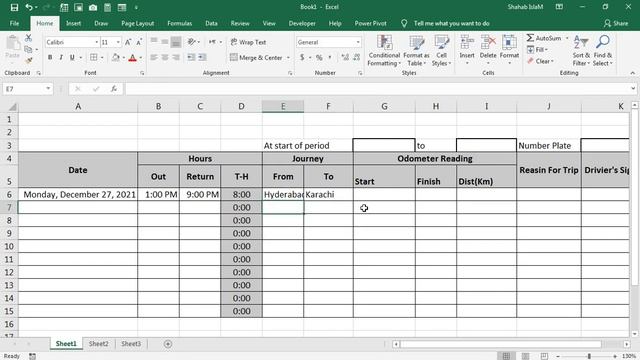Toggle Italic formatting

click(x=61, y=58)
